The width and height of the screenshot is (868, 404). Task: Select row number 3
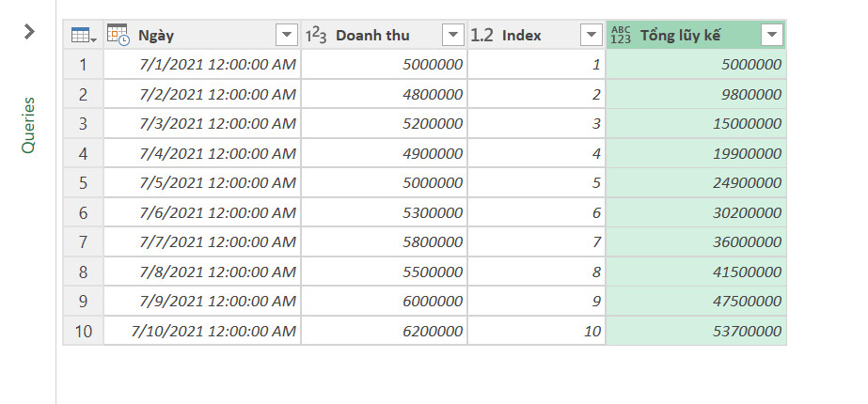(83, 124)
